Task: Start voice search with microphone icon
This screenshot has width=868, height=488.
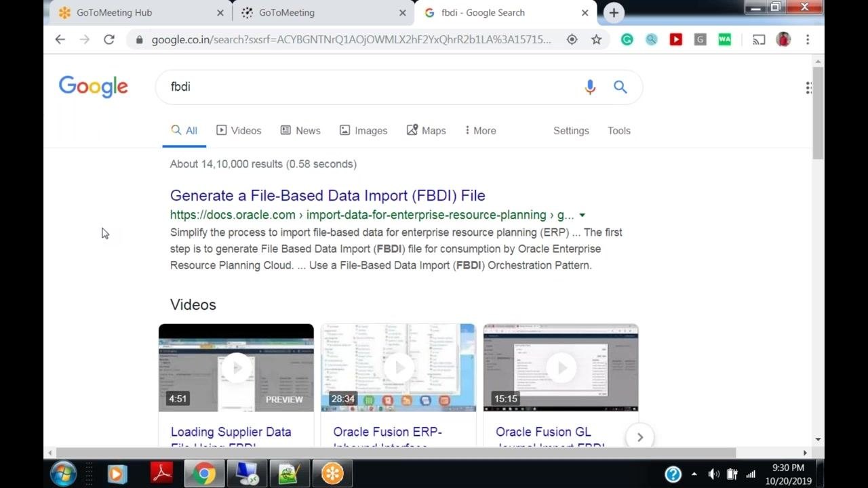Action: pos(590,87)
